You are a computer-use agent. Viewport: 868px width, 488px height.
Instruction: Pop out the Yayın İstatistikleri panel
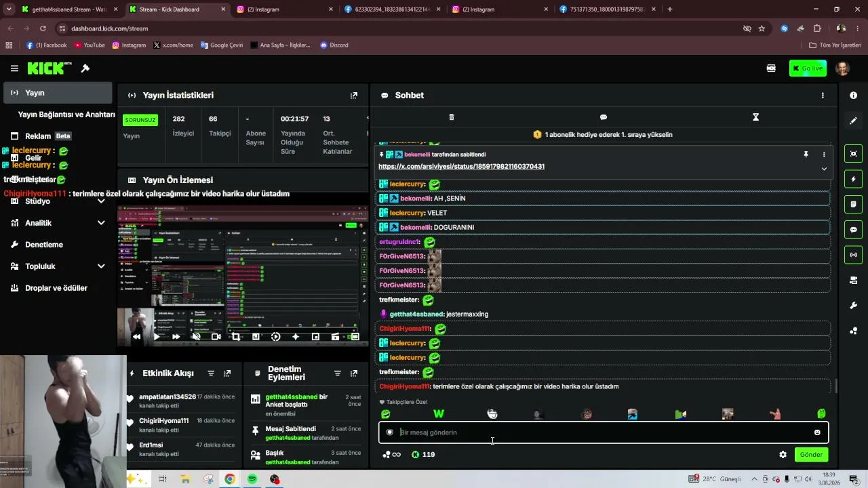pos(353,96)
